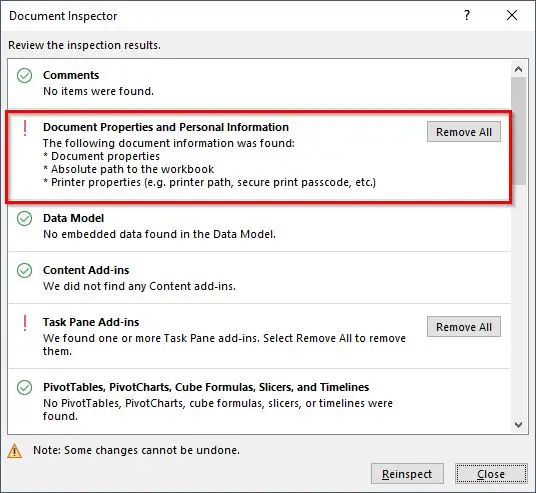Click the green checkmark icon beside Content Add-ins
The image size is (536, 493).
tap(25, 270)
